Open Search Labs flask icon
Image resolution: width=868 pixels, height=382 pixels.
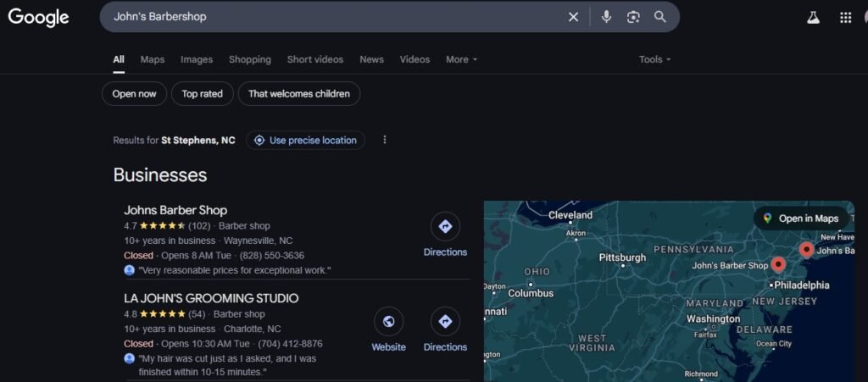813,18
